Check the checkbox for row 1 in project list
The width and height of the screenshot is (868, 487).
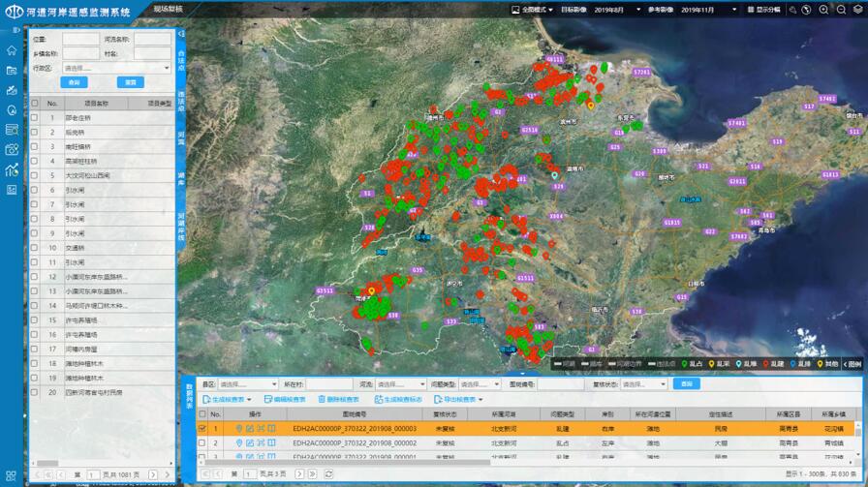click(34, 117)
